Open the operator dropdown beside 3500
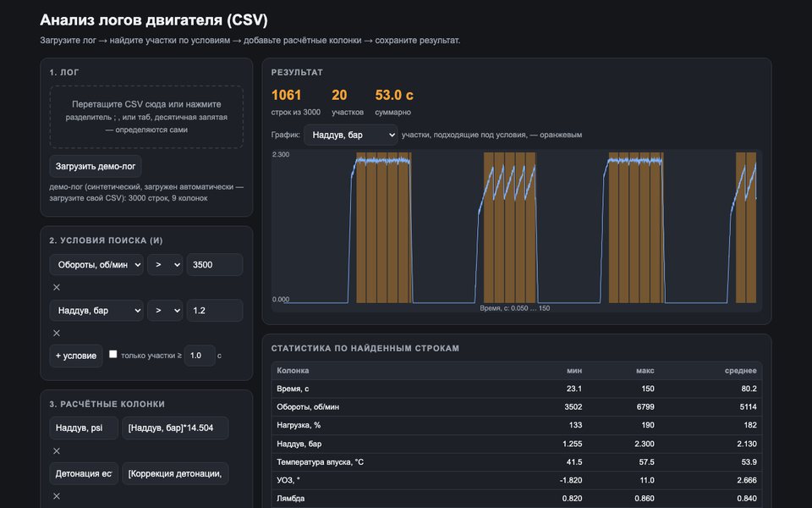The image size is (812, 508). (165, 264)
